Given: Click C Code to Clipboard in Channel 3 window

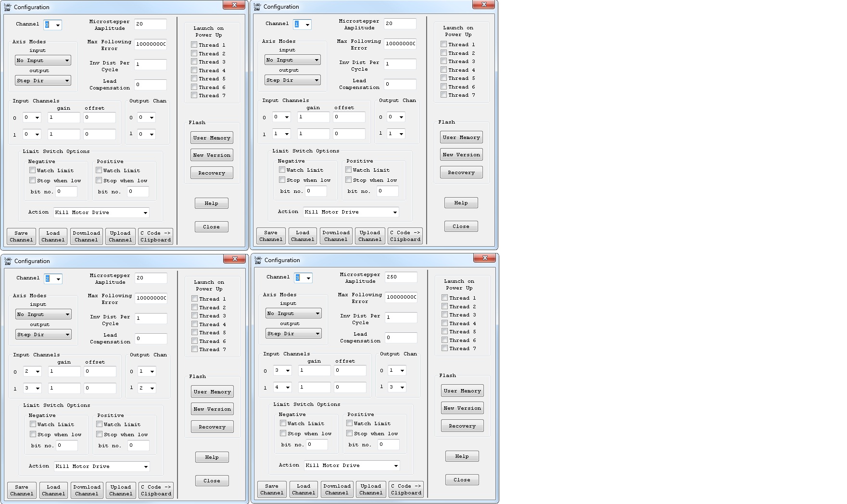Looking at the screenshot, I should 406,489.
